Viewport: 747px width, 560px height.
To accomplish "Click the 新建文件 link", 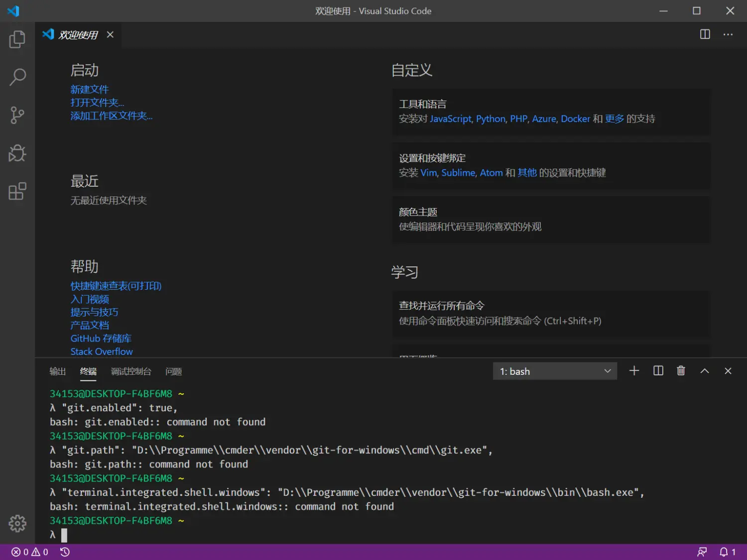I will 90,90.
